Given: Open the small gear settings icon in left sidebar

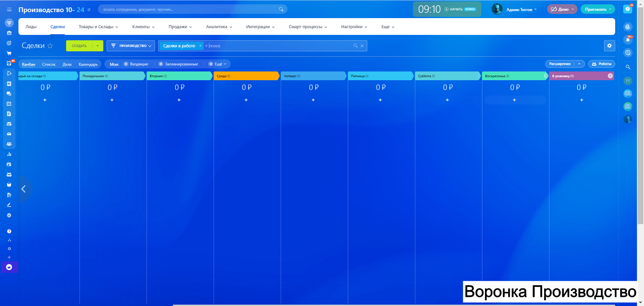Looking at the screenshot, I should 9,249.
